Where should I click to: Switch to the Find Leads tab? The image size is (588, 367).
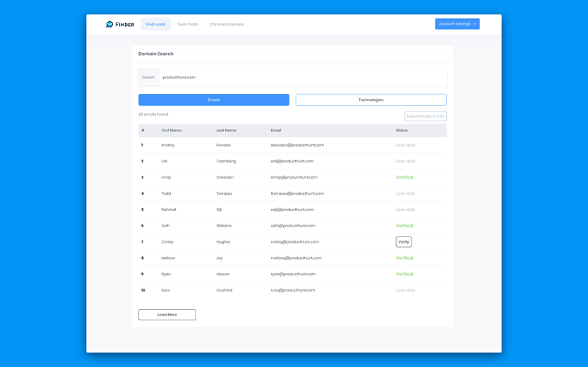(155, 25)
